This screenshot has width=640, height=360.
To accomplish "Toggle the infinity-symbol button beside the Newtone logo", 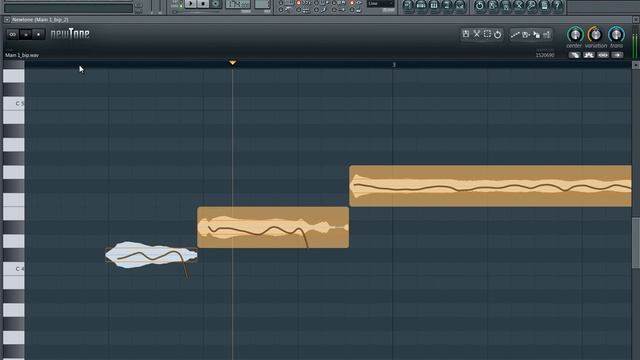I will [13, 34].
